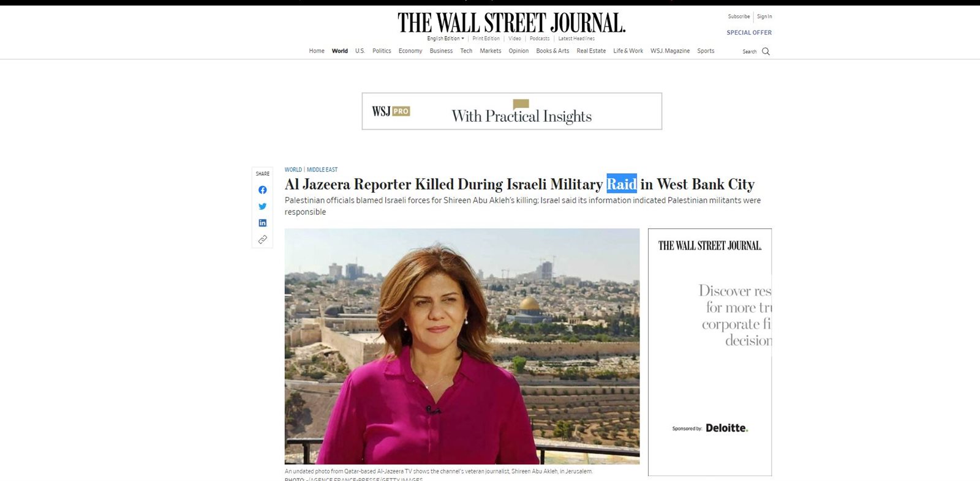Share article on Twitter
The width and height of the screenshot is (980, 481).
pos(262,207)
